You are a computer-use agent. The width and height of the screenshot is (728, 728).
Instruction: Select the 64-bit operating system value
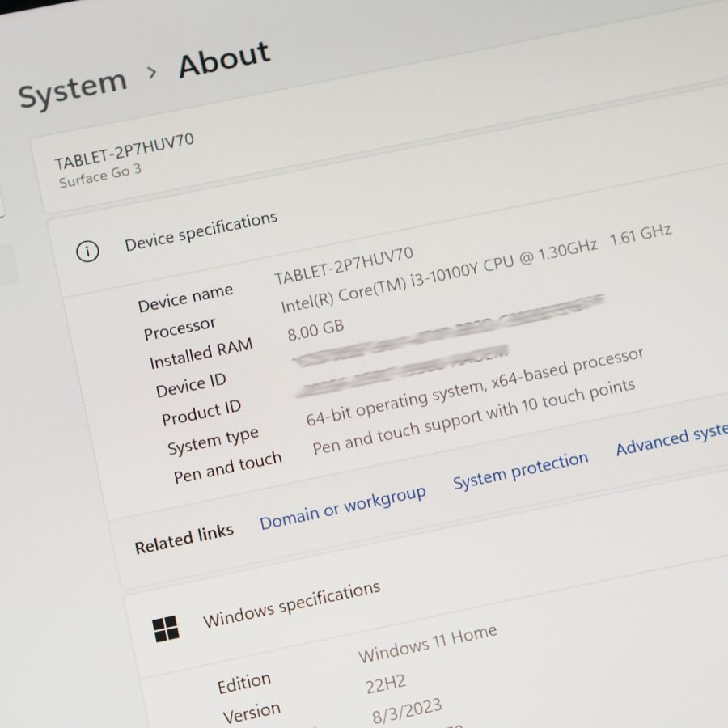point(475,387)
